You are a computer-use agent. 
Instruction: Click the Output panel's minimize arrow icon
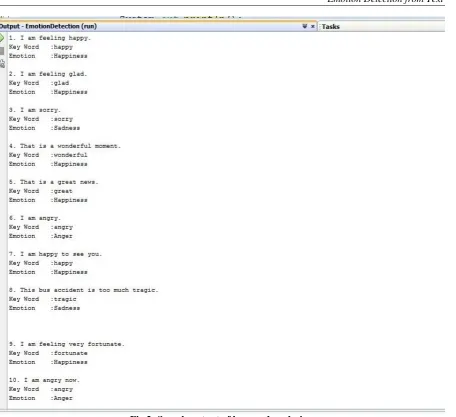tap(304, 26)
